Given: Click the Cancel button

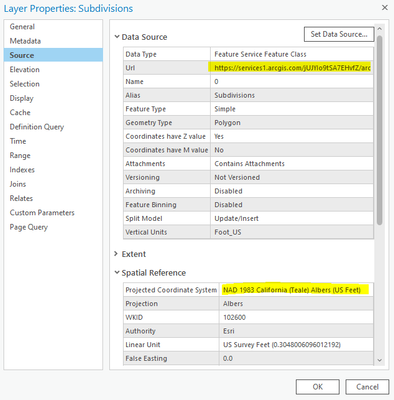Looking at the screenshot, I should [x=367, y=387].
